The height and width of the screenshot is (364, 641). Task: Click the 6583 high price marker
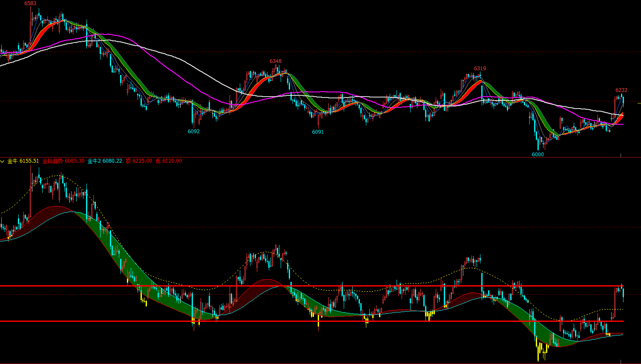[x=30, y=3]
